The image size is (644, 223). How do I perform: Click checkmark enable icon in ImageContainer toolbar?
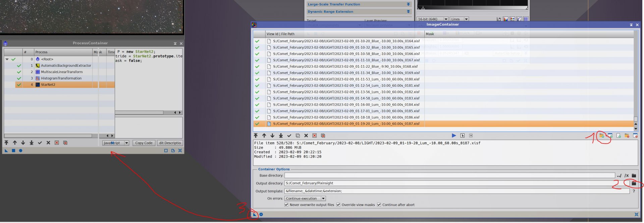pyautogui.click(x=289, y=135)
